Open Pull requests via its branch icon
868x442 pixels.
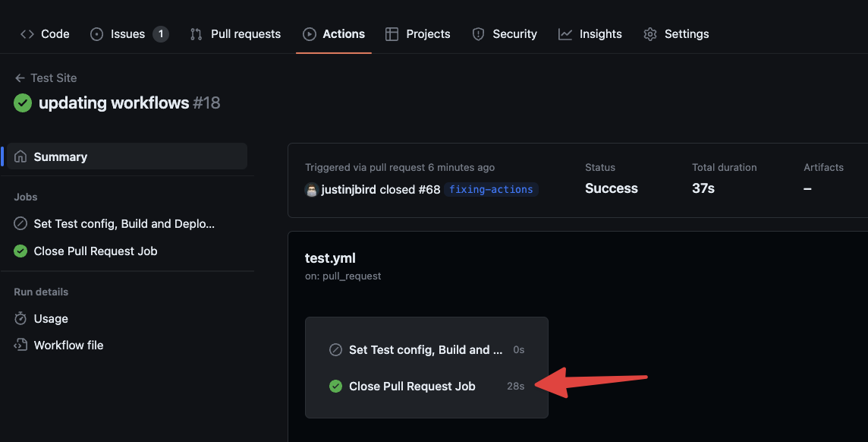pos(196,33)
